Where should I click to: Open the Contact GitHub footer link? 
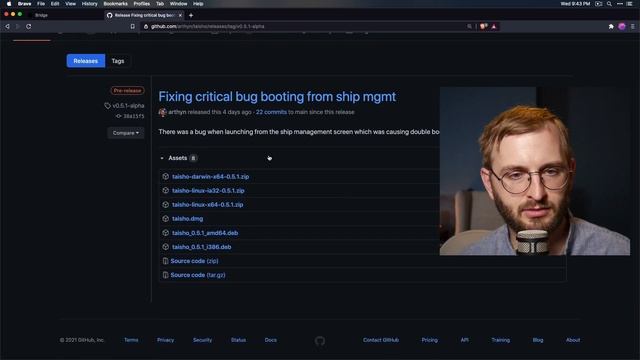381,340
